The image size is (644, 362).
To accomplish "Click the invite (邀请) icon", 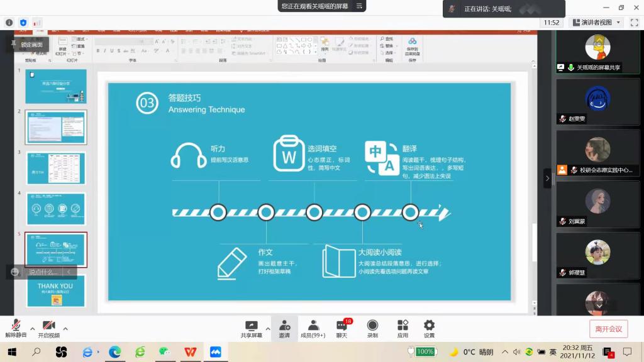I will point(284,327).
